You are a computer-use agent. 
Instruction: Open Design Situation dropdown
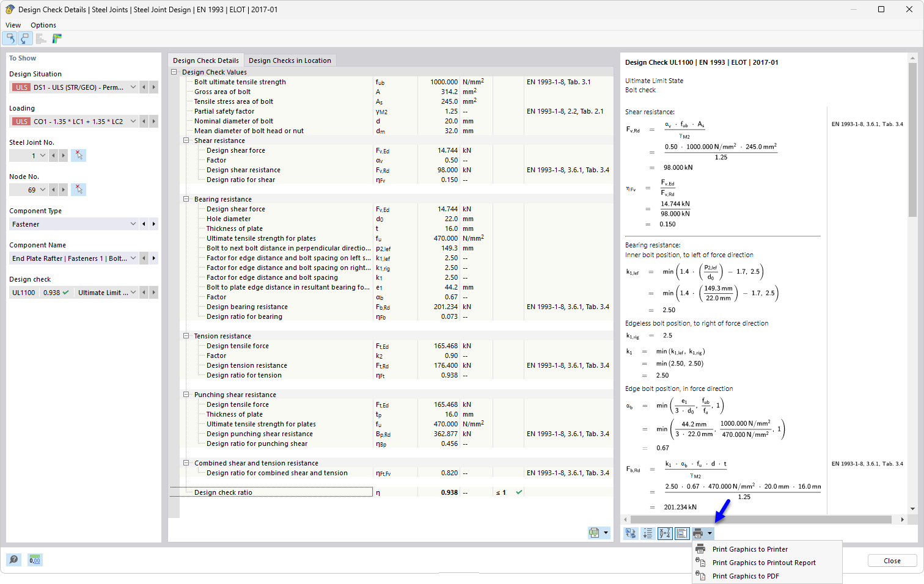(x=133, y=87)
